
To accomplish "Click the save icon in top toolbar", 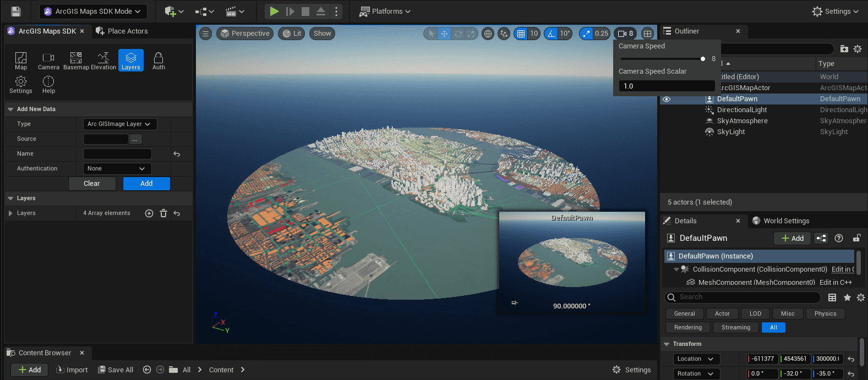I will coord(16,11).
